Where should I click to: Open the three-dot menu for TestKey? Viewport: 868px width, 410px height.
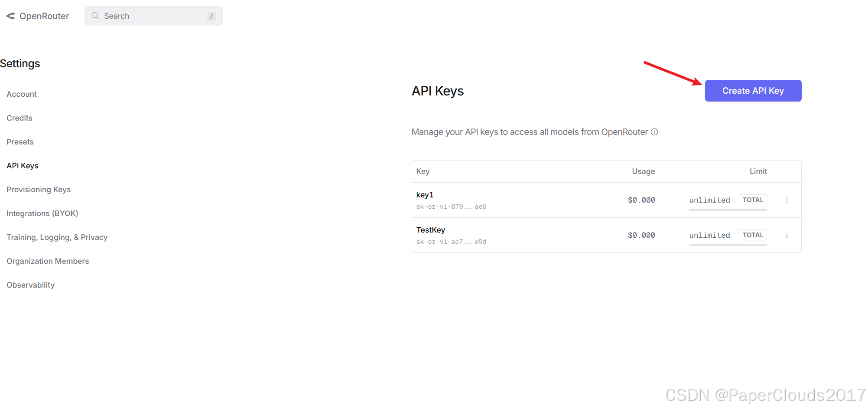(x=787, y=235)
